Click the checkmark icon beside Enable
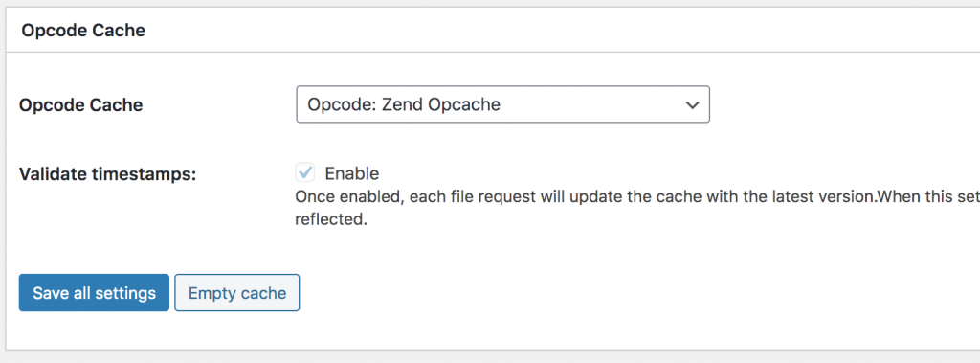 click(305, 172)
